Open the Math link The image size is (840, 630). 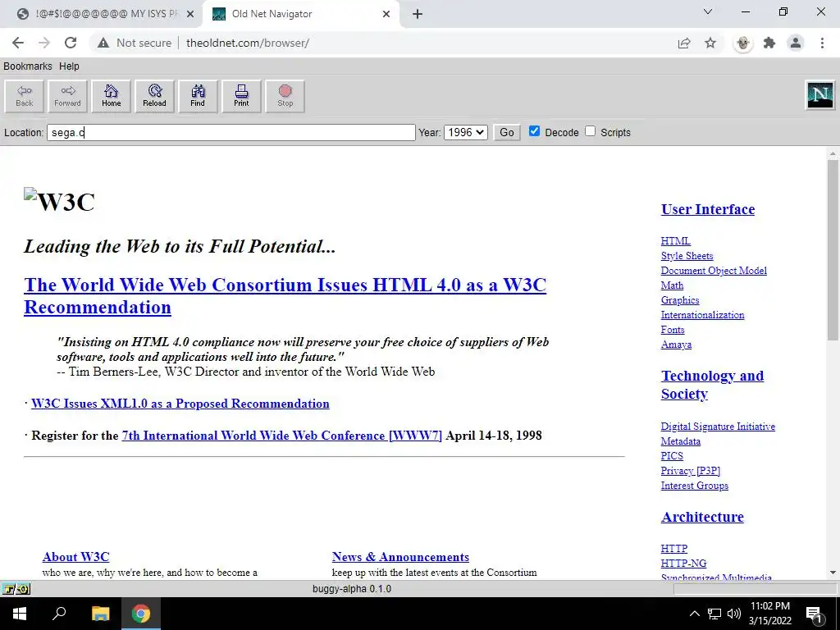click(672, 285)
